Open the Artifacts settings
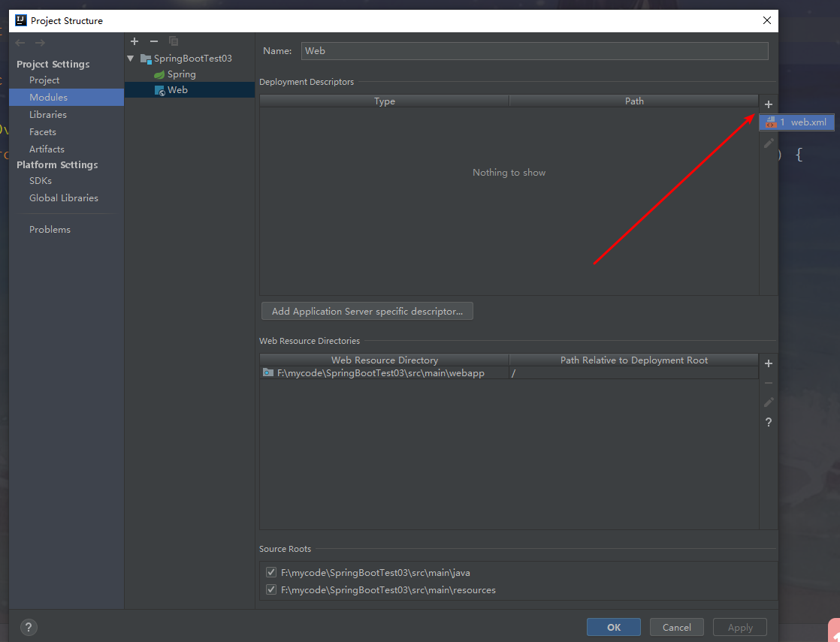The image size is (840, 642). [x=47, y=149]
